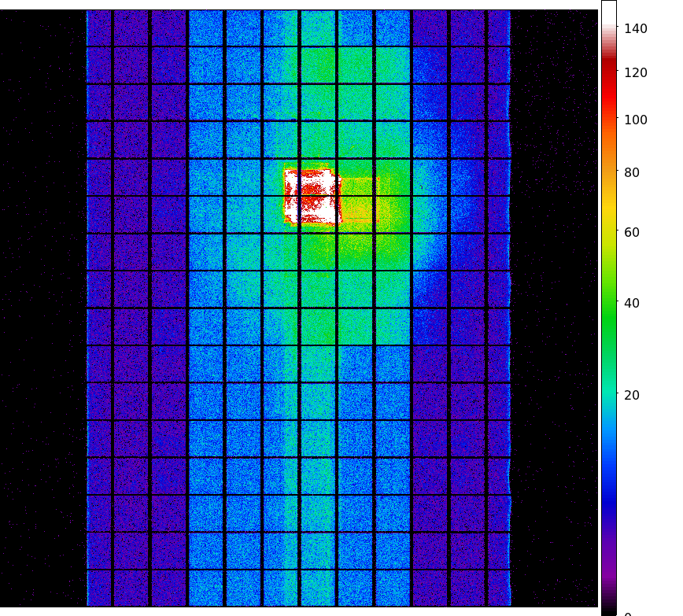
Task: Click the 80 tick label on the colorbar
Action: pos(632,173)
